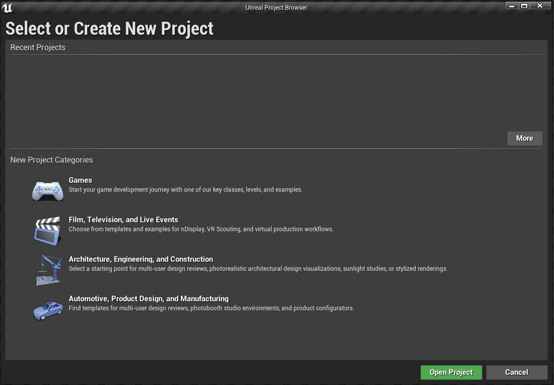Click the Recent Projects heading
The height and width of the screenshot is (385, 554).
pyautogui.click(x=38, y=47)
